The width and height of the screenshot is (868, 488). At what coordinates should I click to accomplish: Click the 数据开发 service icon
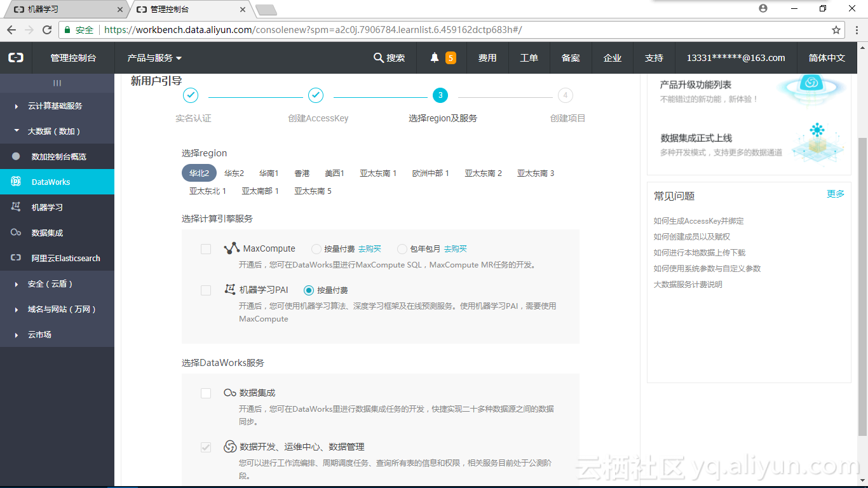tap(230, 447)
